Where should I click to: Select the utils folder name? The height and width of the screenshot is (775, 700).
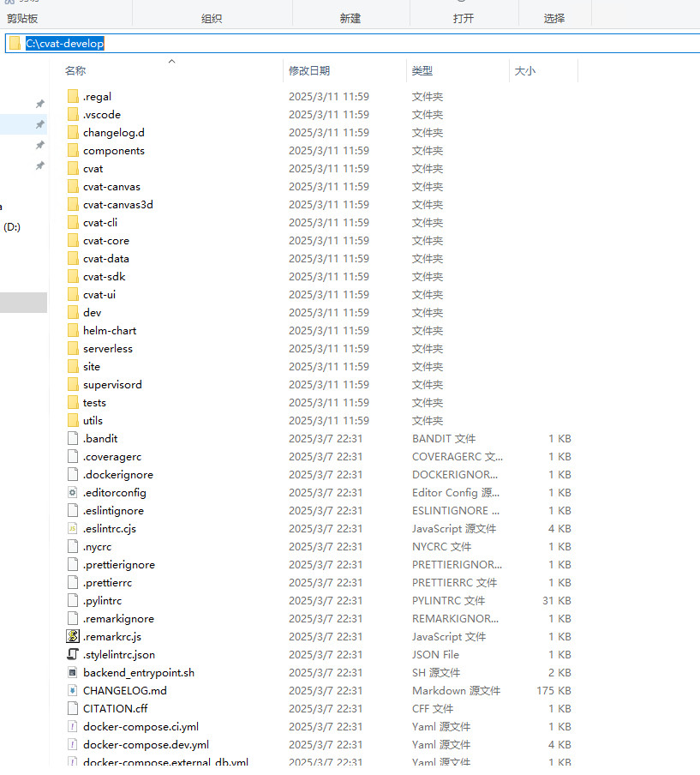point(93,420)
